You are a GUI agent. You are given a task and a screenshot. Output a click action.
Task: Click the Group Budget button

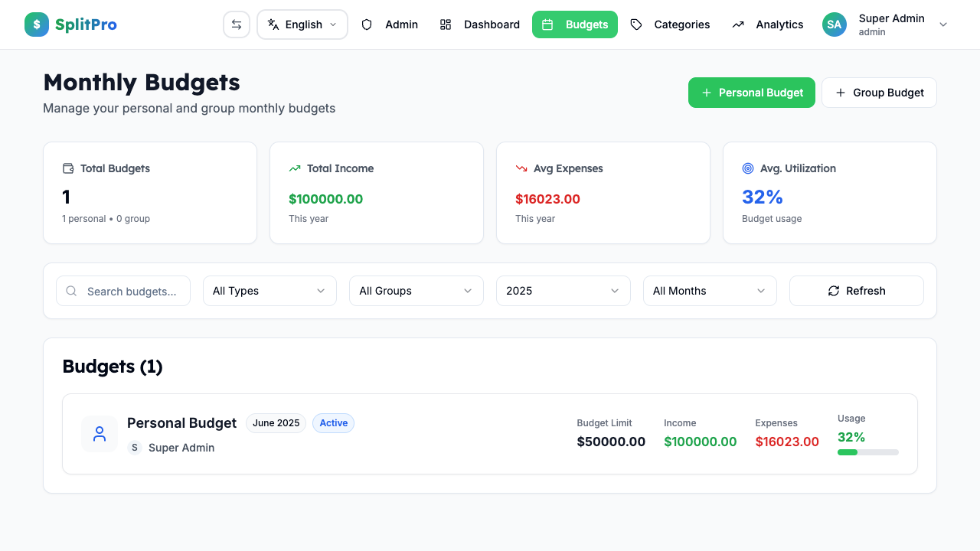coord(879,93)
